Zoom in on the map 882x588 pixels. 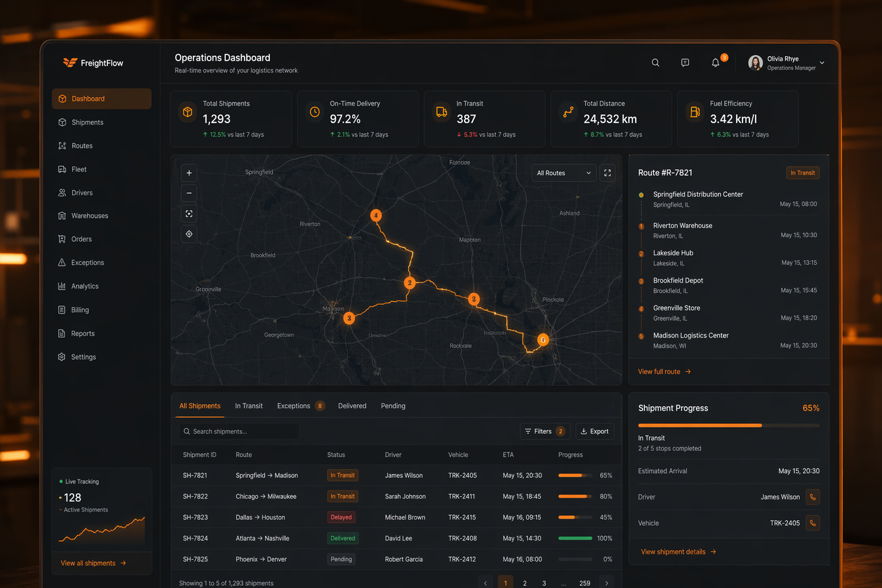point(189,173)
